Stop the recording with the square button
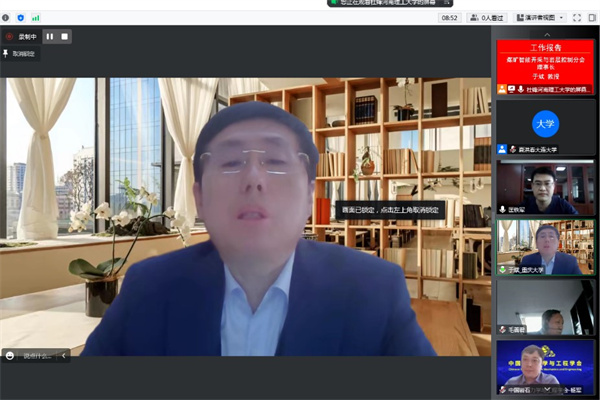600x400 pixels. (65, 36)
